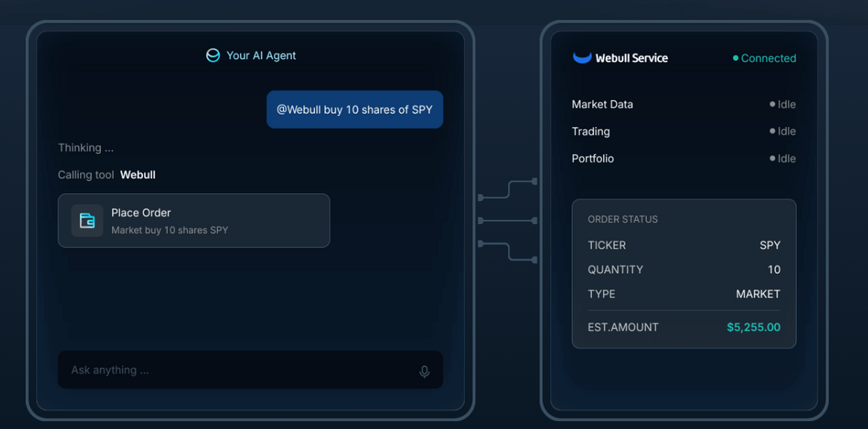
Task: Click the 'Calling tool' label
Action: [x=86, y=175]
